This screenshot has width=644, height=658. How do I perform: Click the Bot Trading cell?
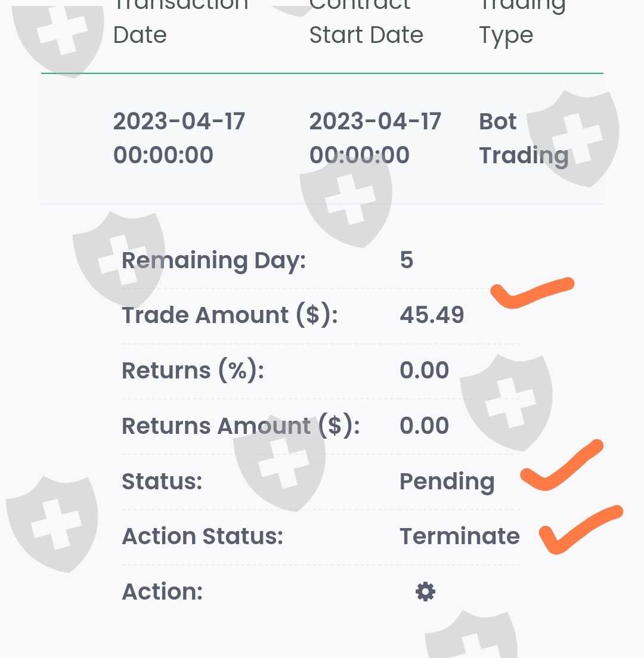(523, 138)
